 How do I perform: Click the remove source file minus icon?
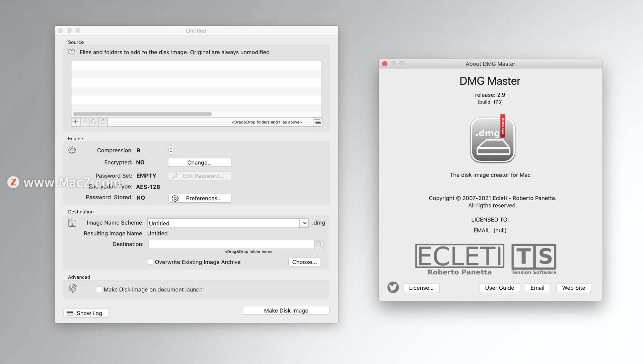pyautogui.click(x=85, y=122)
